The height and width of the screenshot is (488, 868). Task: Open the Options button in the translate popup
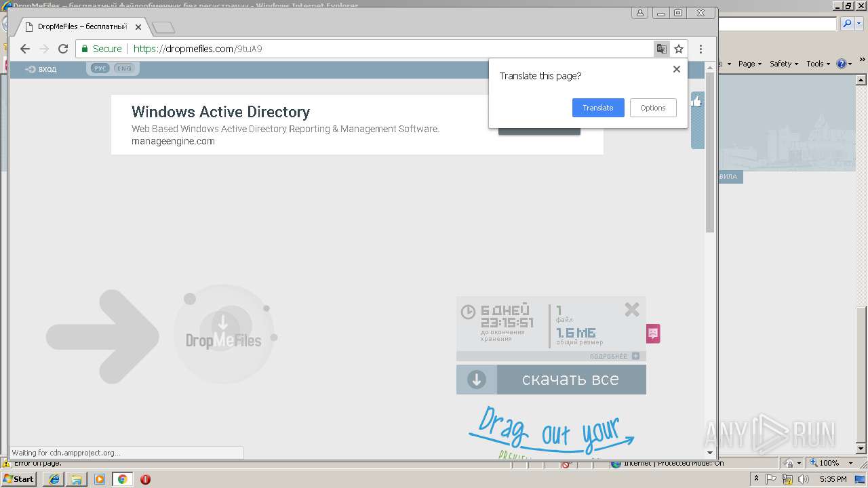653,108
